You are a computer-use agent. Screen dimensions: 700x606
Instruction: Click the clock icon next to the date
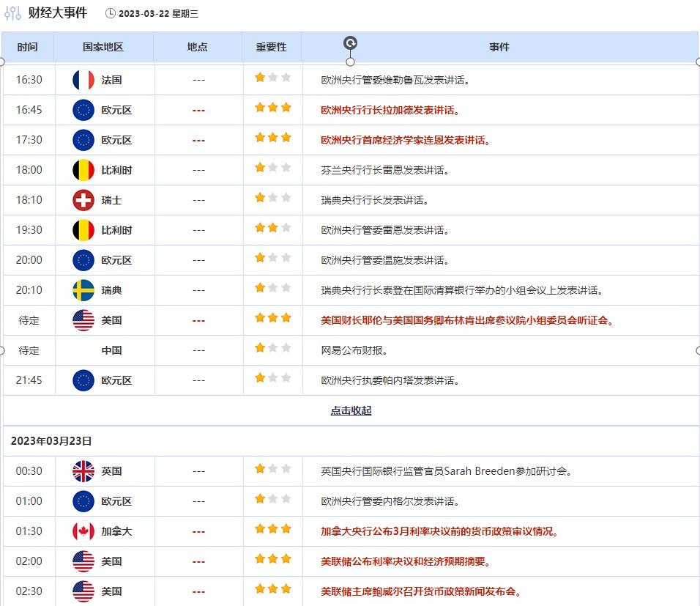point(111,13)
